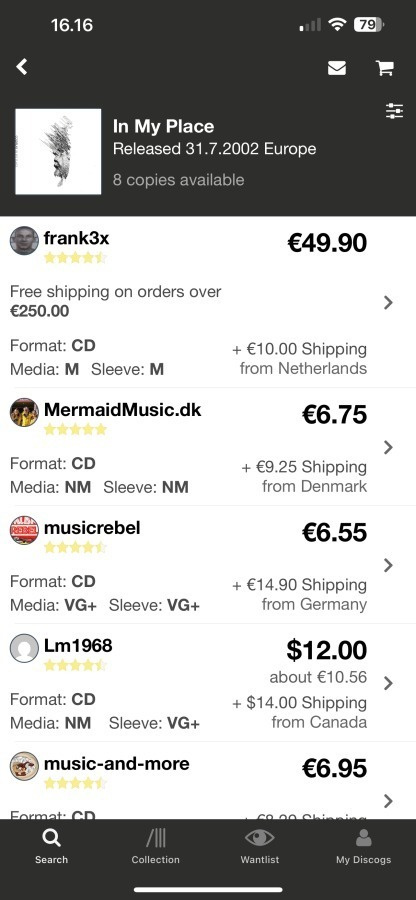Select the €6.75 MermaidMusic.dk price
The height and width of the screenshot is (900, 416).
(x=334, y=414)
